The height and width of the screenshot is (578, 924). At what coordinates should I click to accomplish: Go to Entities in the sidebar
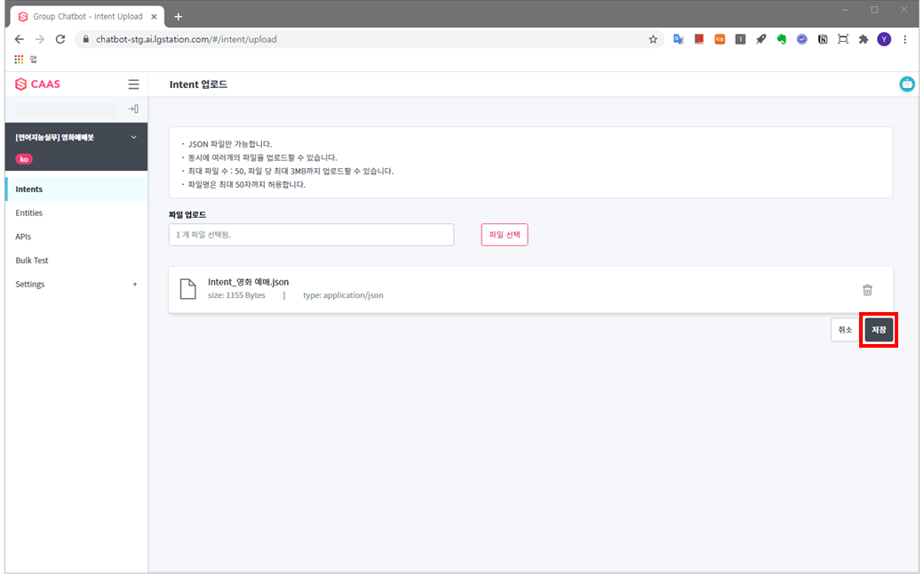click(x=29, y=213)
